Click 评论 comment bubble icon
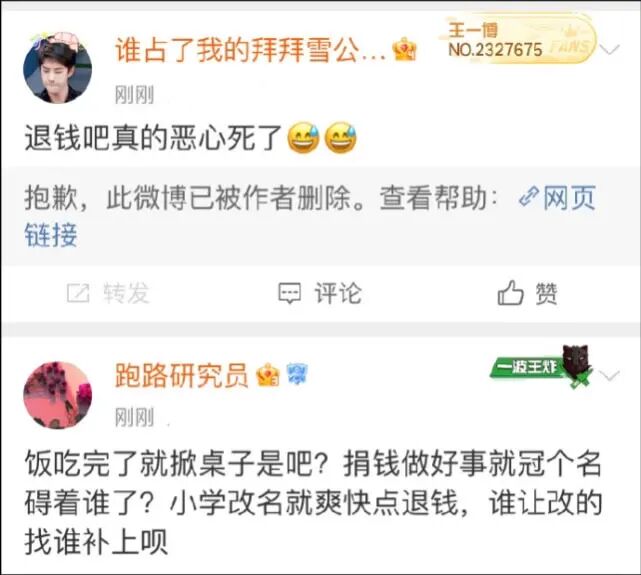The height and width of the screenshot is (575, 641). click(289, 293)
